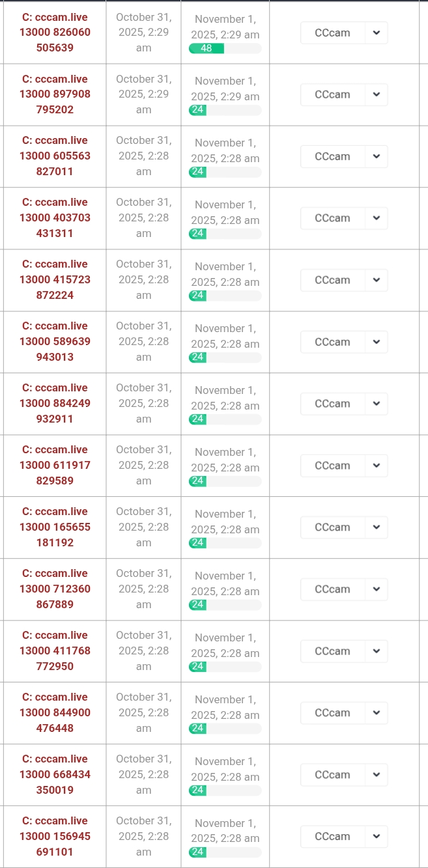
Task: Click the green 48-hour progress badge at top
Action: click(207, 48)
